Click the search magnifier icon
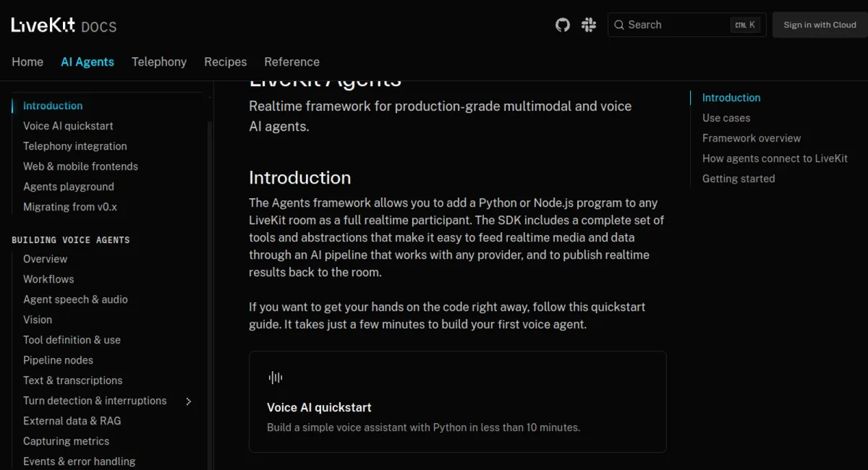 [619, 25]
